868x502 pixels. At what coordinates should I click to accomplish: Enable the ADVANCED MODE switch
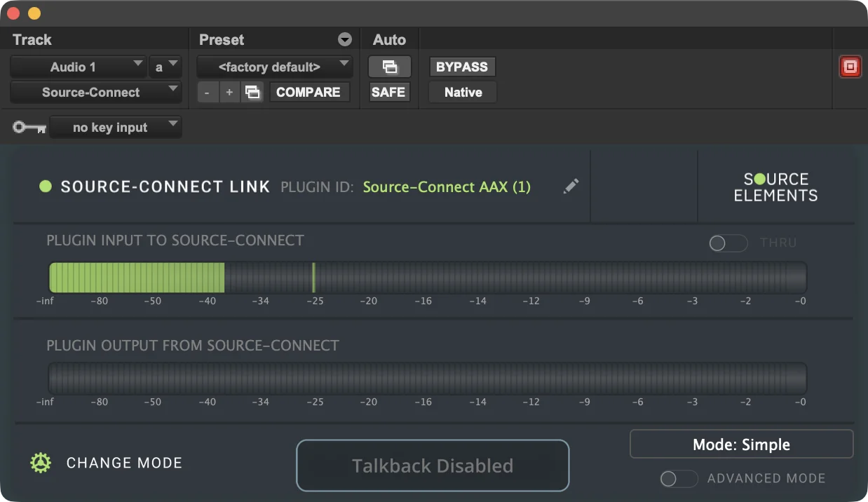tap(679, 479)
